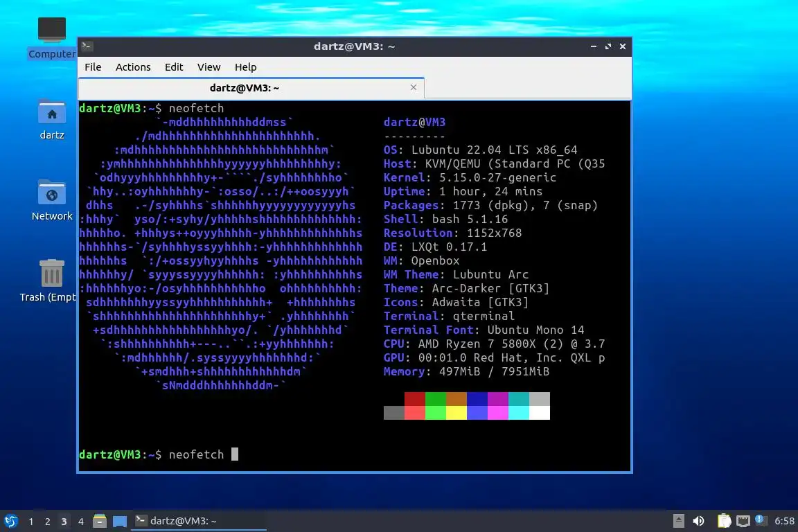
Task: Click the network tray icon
Action: tap(743, 521)
